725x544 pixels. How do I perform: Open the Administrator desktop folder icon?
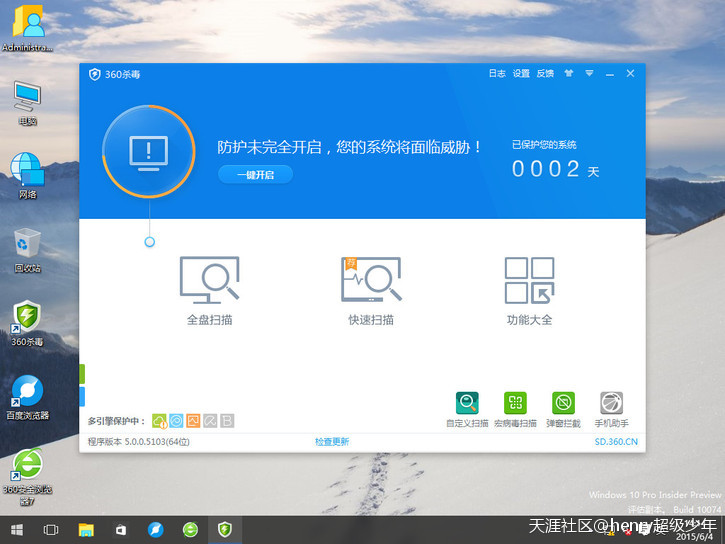(x=28, y=29)
